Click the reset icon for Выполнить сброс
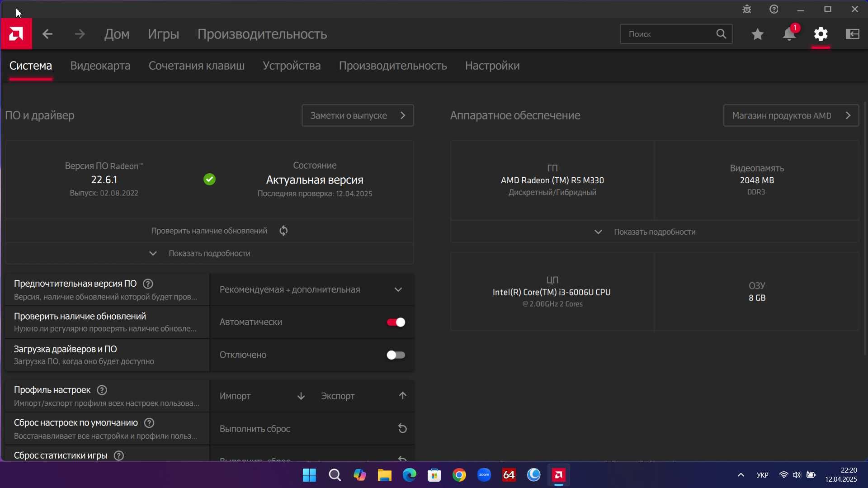The height and width of the screenshot is (488, 868). click(402, 428)
